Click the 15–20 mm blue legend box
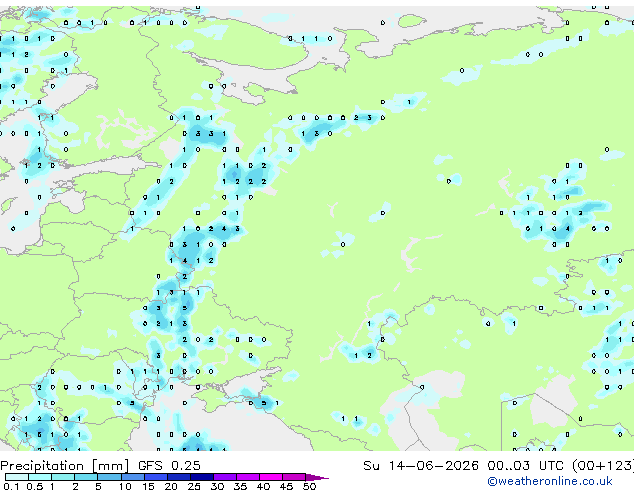634x490 pixels. [156, 477]
